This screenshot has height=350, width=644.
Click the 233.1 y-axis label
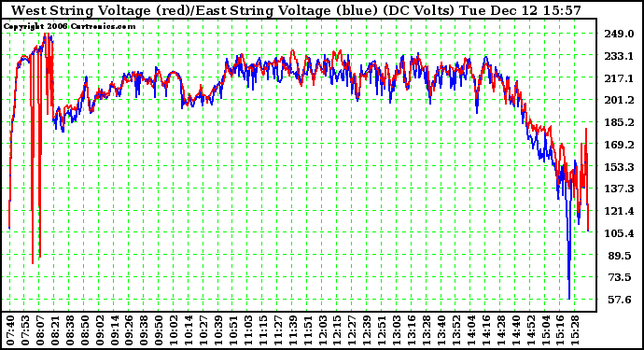[619, 56]
